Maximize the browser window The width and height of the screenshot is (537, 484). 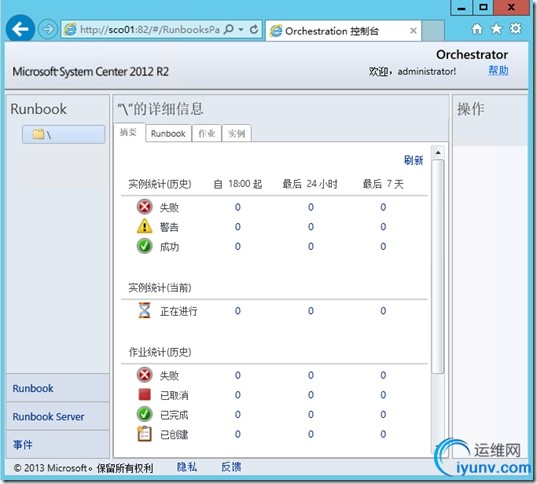[483, 8]
